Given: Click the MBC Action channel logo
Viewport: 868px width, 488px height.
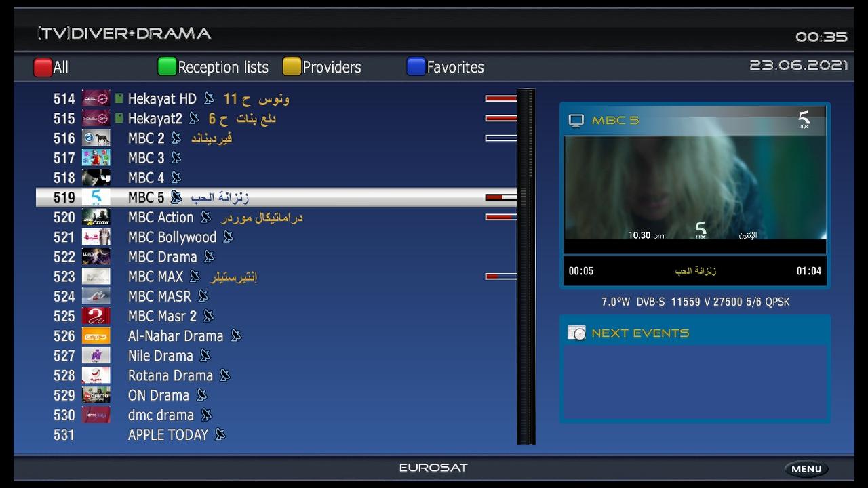Looking at the screenshot, I should point(96,217).
